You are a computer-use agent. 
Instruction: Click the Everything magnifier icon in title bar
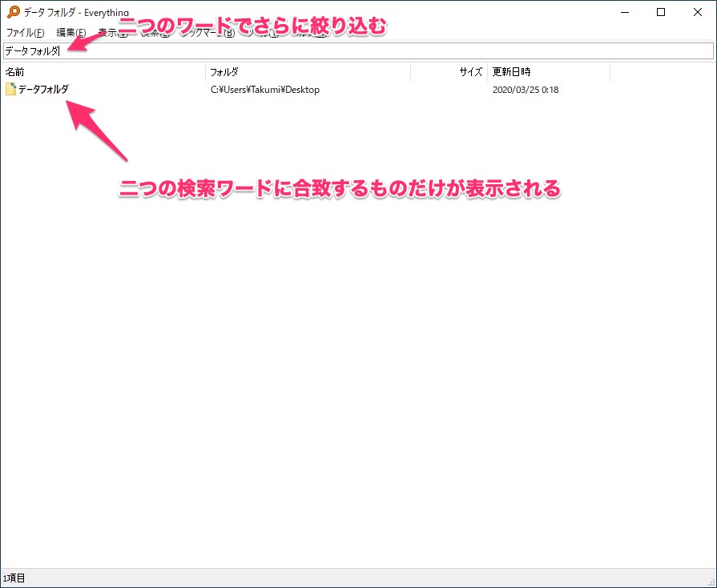(x=12, y=12)
